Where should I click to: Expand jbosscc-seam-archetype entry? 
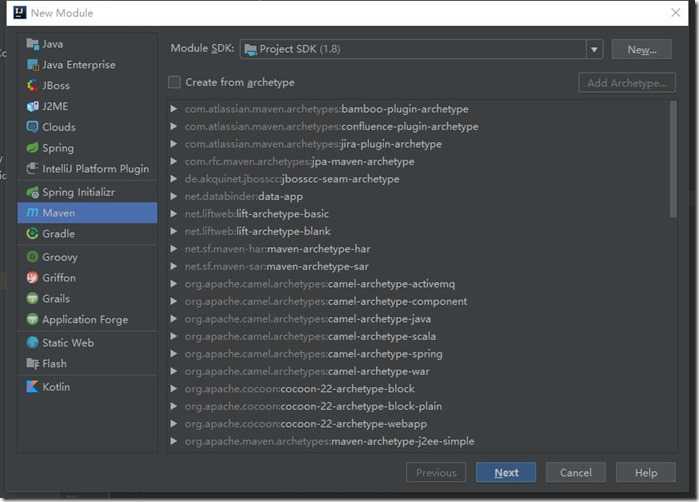click(x=173, y=179)
